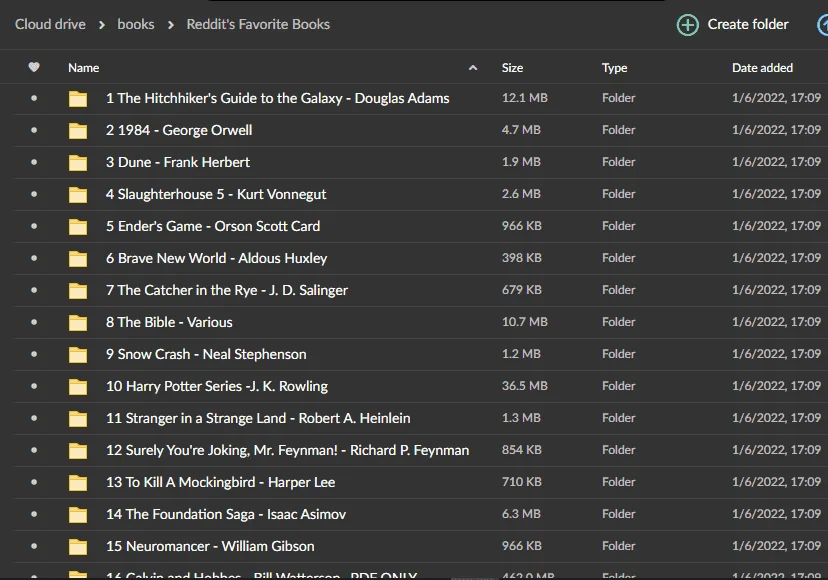The width and height of the screenshot is (828, 580).
Task: Open 1 The Hitchhiker's Guide to the Galaxy folder name
Action: pyautogui.click(x=277, y=98)
